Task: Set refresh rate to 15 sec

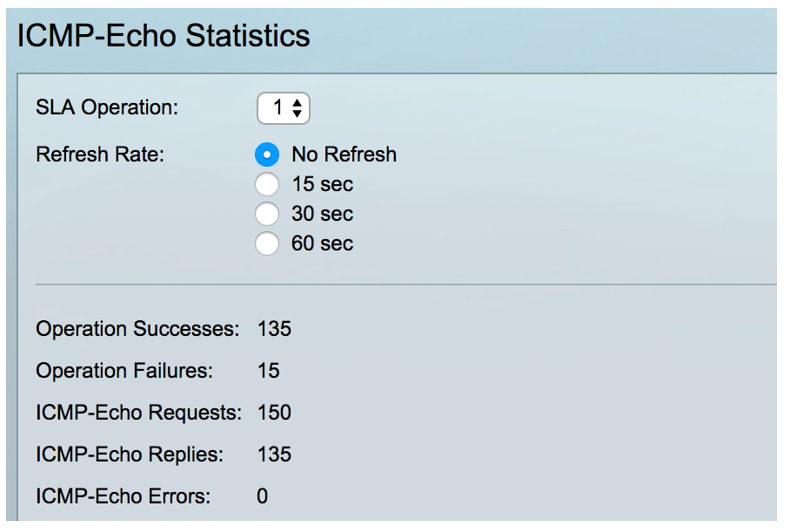Action: tap(268, 184)
